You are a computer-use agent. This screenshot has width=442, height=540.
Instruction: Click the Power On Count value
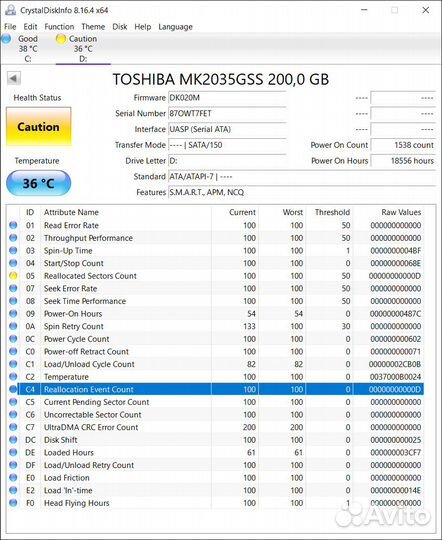point(403,145)
